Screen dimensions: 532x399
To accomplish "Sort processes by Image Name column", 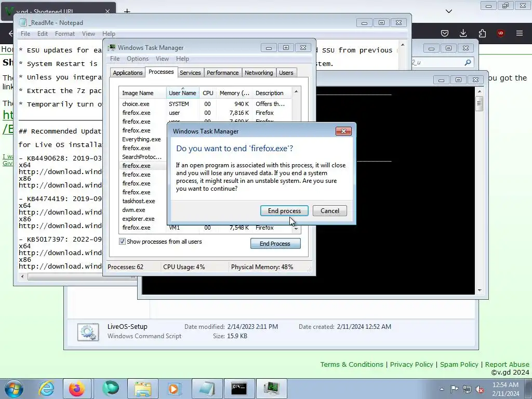I will click(142, 93).
